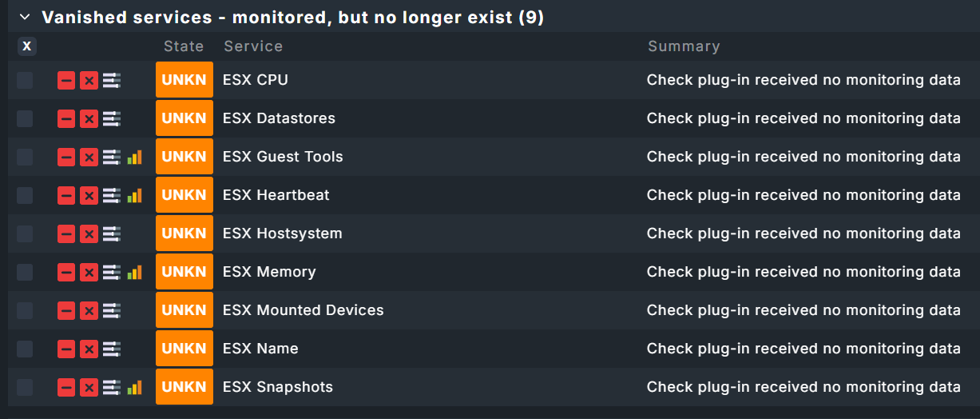Show graph icon for ESX Guest Tools

tap(134, 157)
